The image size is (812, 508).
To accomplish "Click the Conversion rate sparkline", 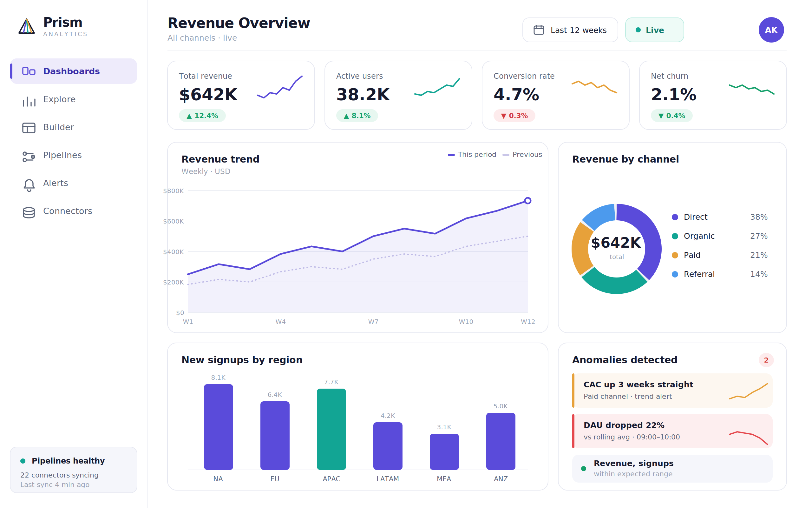I will pyautogui.click(x=594, y=87).
